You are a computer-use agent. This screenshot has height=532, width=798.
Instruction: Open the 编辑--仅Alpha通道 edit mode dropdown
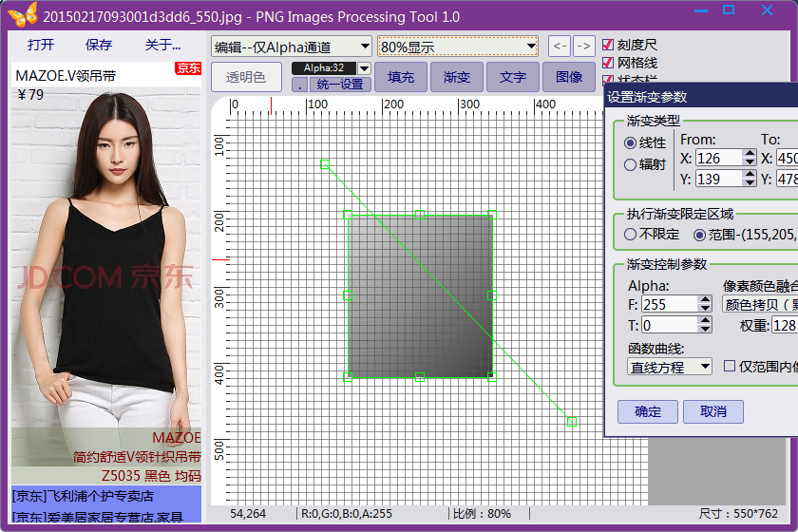[292, 47]
